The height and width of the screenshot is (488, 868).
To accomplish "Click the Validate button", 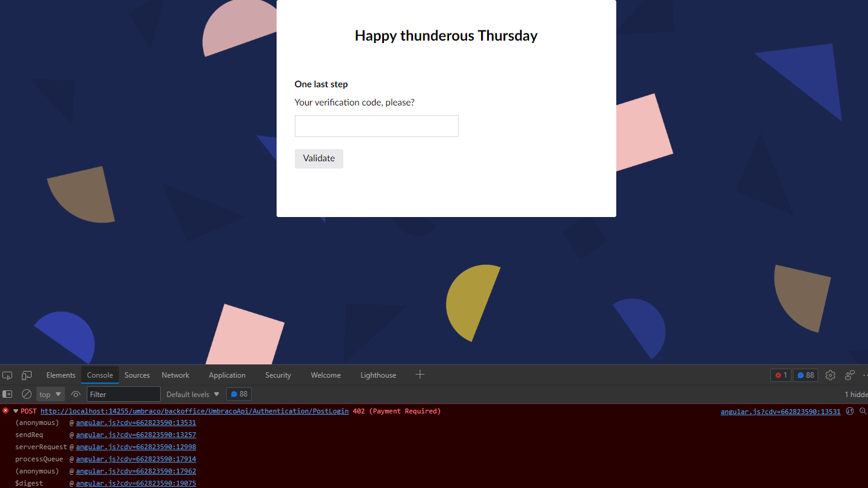I will click(x=318, y=158).
